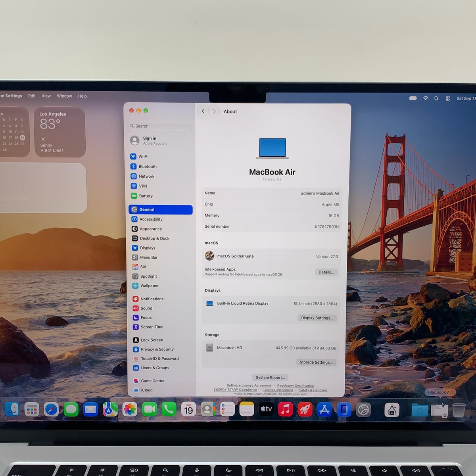The image size is (476, 476).
Task: Click Details button for Intel-based Apps
Action: (326, 272)
